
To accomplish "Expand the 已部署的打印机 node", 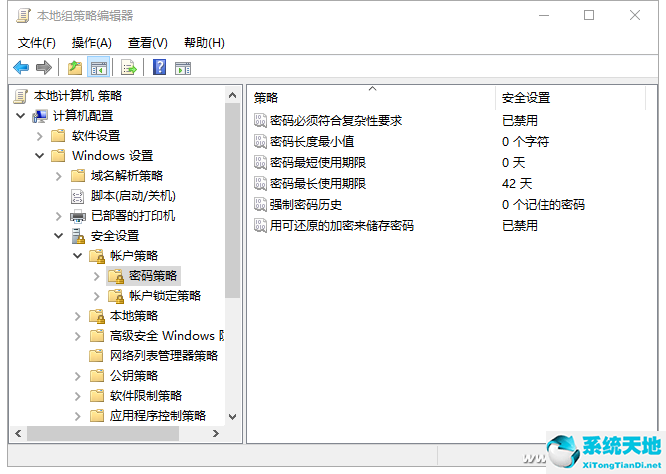I will (59, 216).
